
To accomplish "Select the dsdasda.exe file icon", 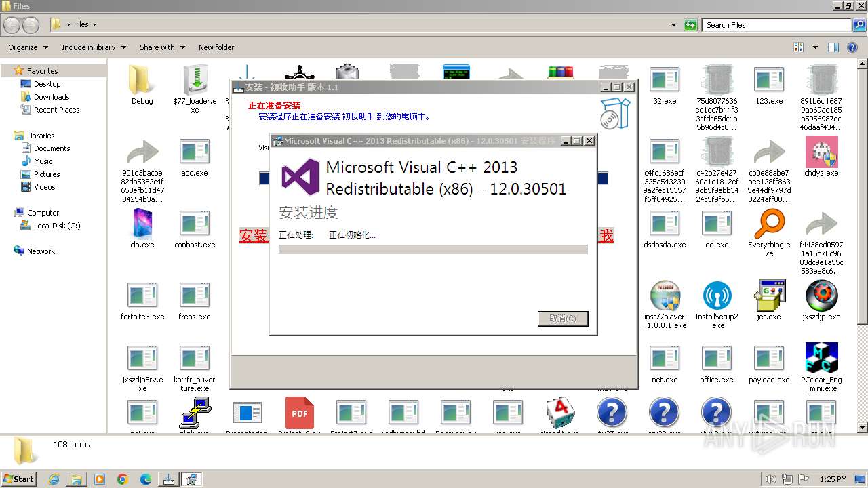I will click(x=665, y=224).
